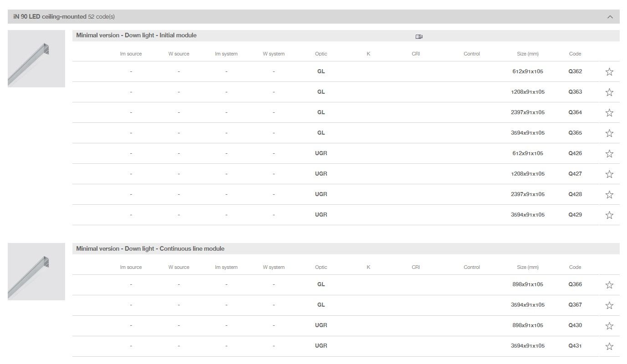Click the Continuous line module section header
627x364 pixels.
(150, 249)
